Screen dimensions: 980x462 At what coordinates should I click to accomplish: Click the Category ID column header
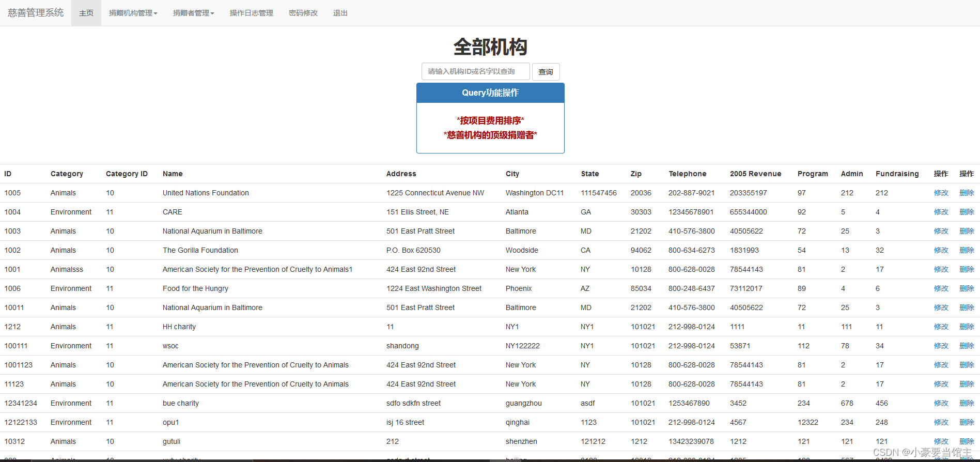[x=127, y=174]
